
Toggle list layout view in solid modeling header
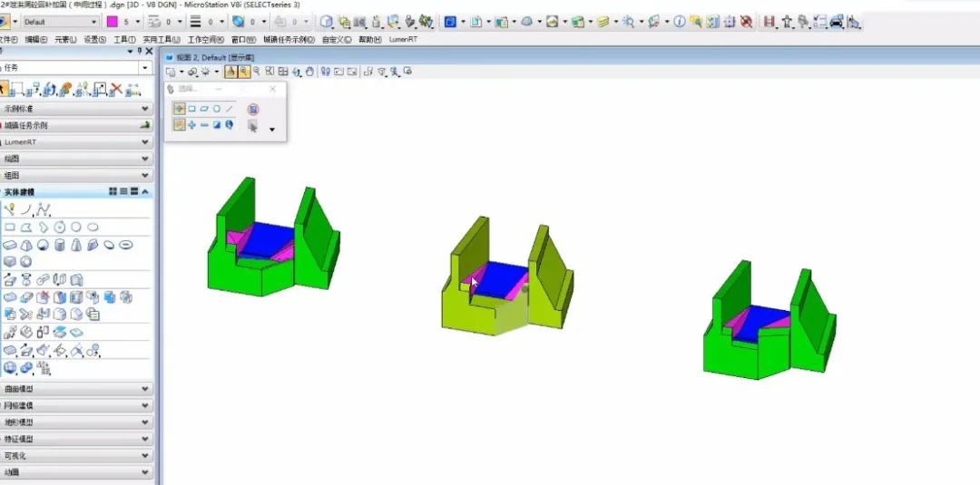(123, 191)
